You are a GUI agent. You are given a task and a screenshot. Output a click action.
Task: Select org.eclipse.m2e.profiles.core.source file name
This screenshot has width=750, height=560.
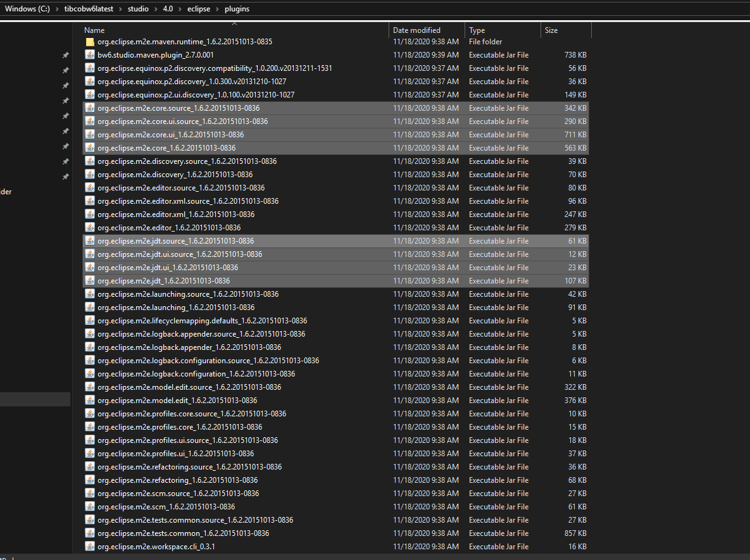[192, 414]
